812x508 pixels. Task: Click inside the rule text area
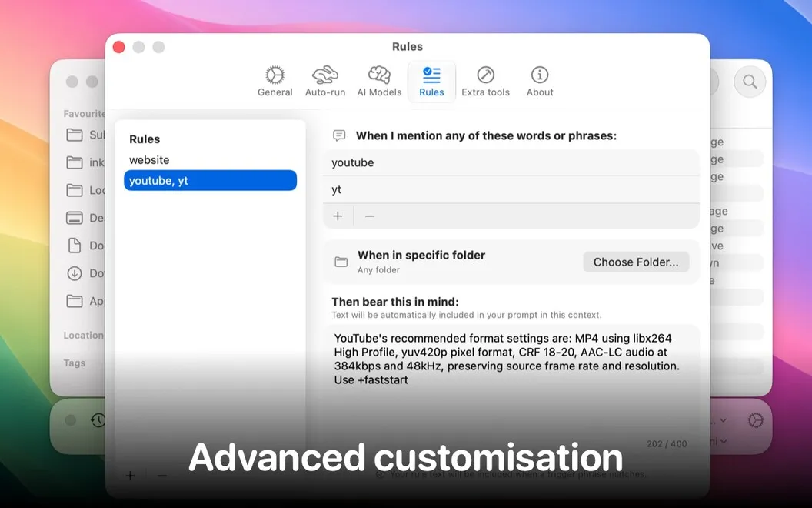(511, 383)
